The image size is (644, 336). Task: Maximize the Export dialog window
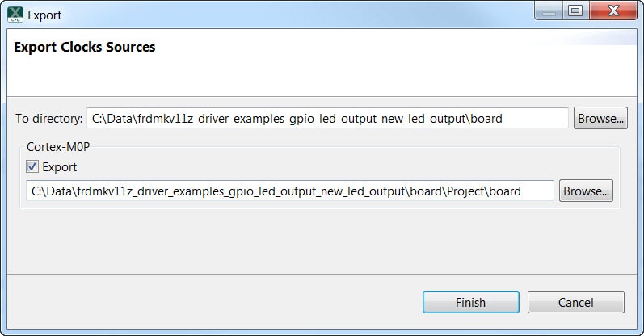coord(575,11)
